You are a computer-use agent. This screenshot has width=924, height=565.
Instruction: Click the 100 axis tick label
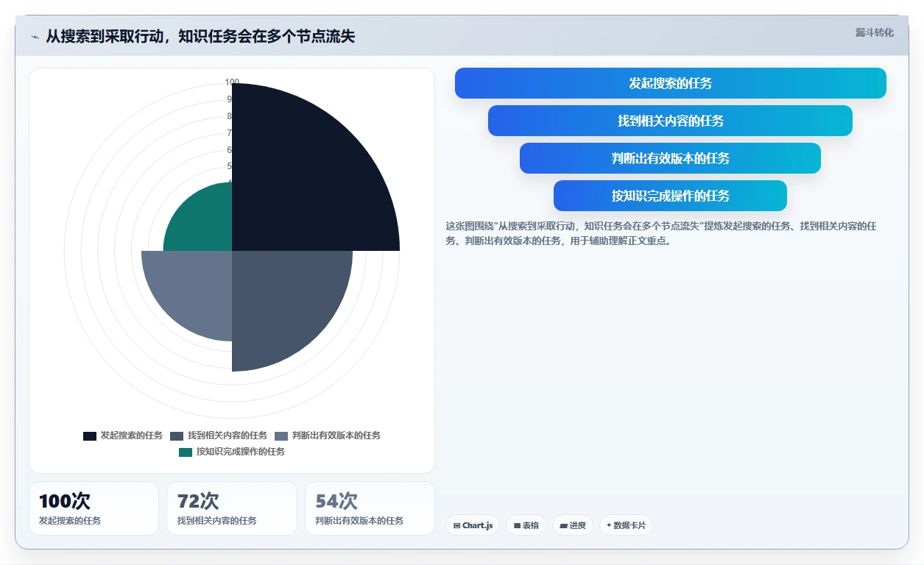pyautogui.click(x=232, y=82)
